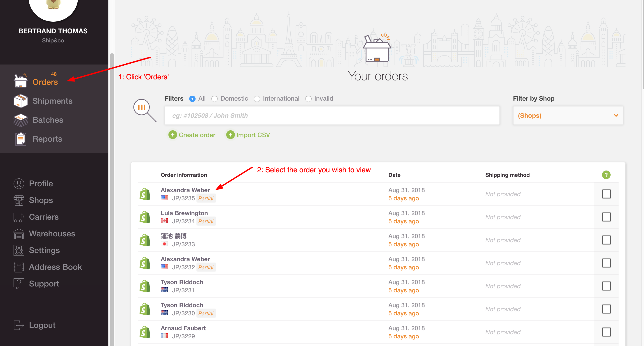Check the box for Lula Brewington order
This screenshot has width=644, height=346.
coord(606,217)
